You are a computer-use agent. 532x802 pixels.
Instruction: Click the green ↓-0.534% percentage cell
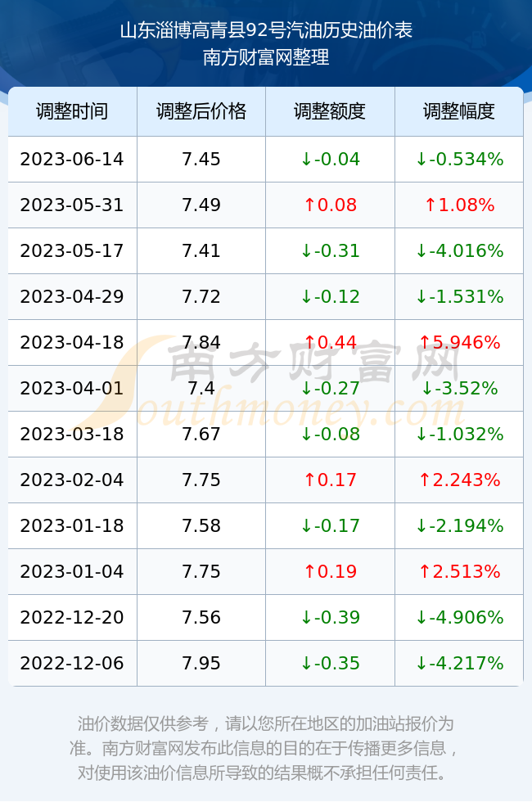(x=459, y=159)
